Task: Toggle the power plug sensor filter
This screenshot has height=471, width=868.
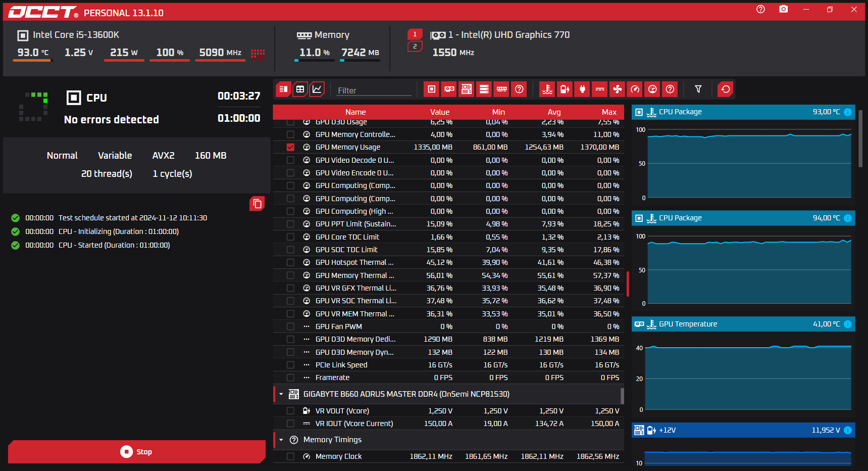Action: (x=582, y=89)
